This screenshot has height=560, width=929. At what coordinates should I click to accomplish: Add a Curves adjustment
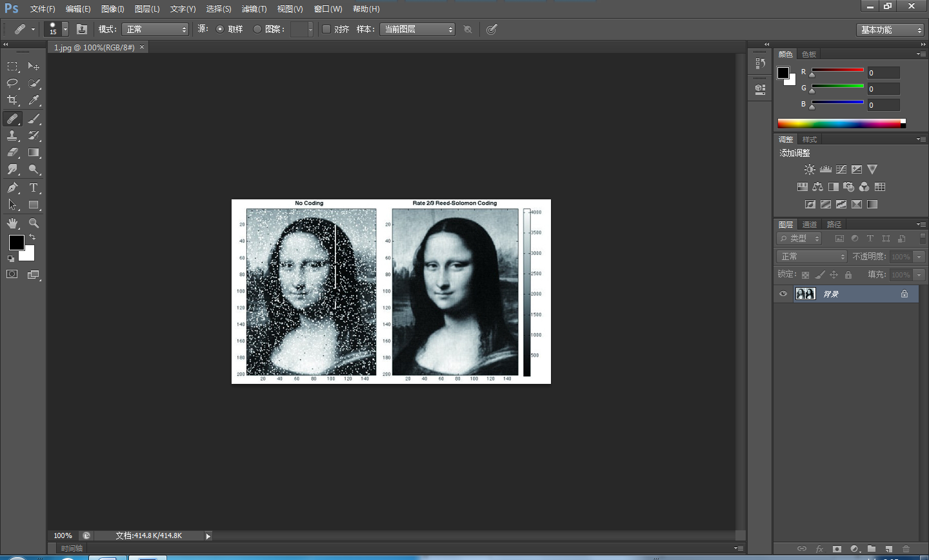(841, 169)
